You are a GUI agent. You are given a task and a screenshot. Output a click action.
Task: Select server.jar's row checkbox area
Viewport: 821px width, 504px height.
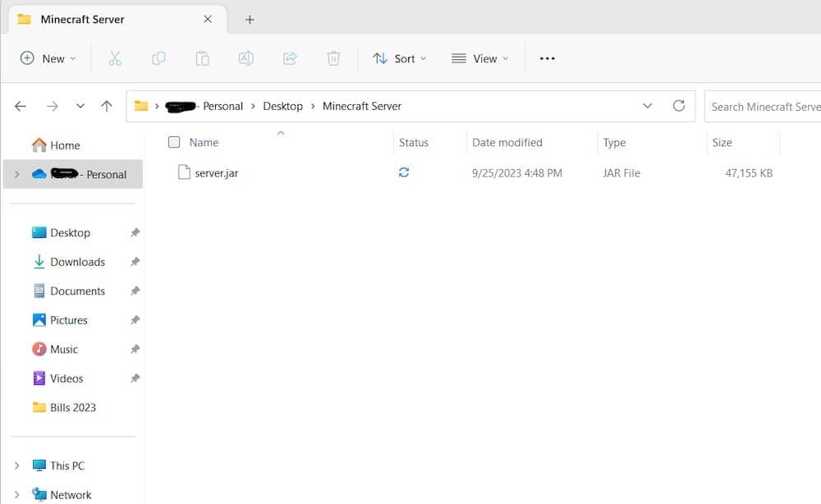point(173,172)
